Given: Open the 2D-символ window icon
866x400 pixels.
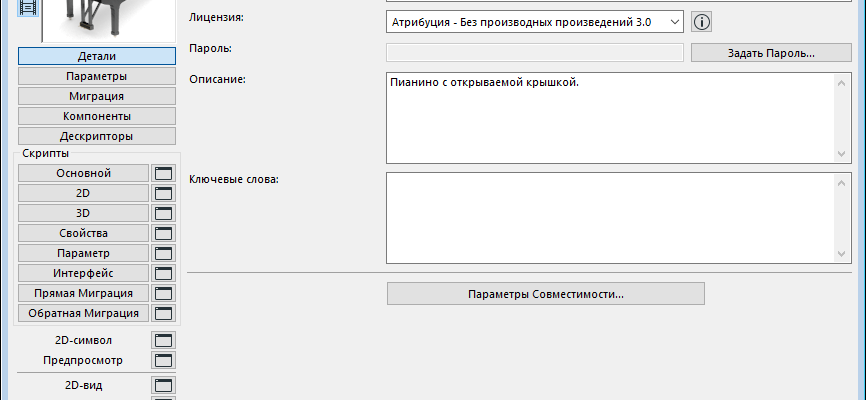Looking at the screenshot, I should pyautogui.click(x=162, y=341).
